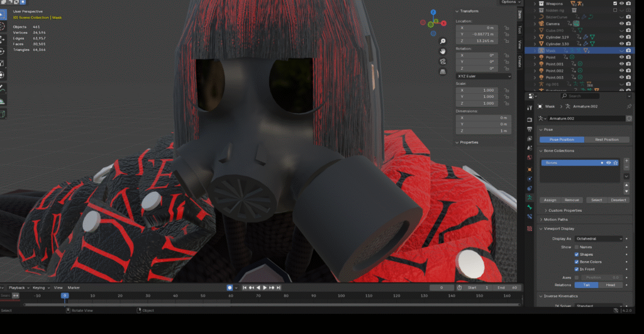Open the Armature data properties tab
Viewport: 644px width, 334px height.
[530, 197]
